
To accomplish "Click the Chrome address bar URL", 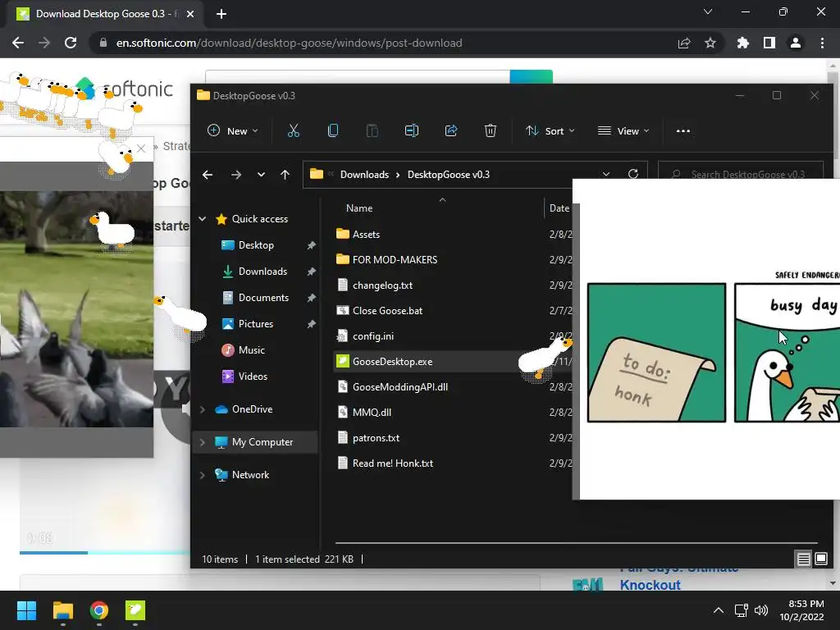I will 289,43.
